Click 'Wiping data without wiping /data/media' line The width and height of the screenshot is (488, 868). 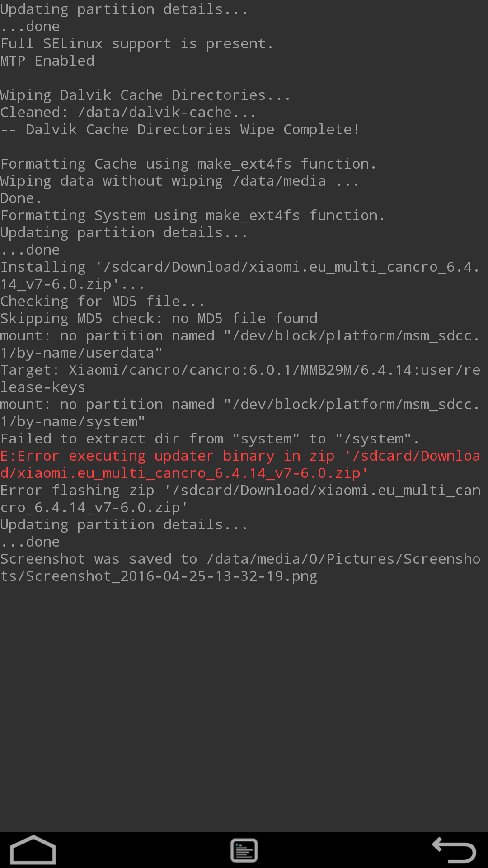pyautogui.click(x=179, y=181)
